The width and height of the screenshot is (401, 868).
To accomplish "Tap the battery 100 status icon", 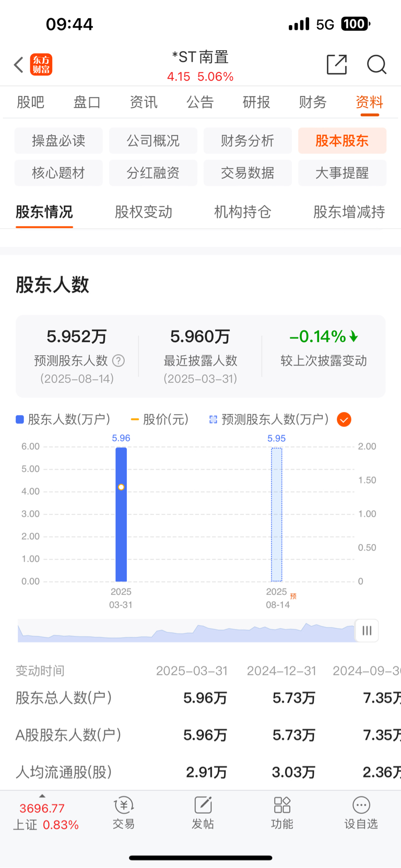I will [x=356, y=24].
